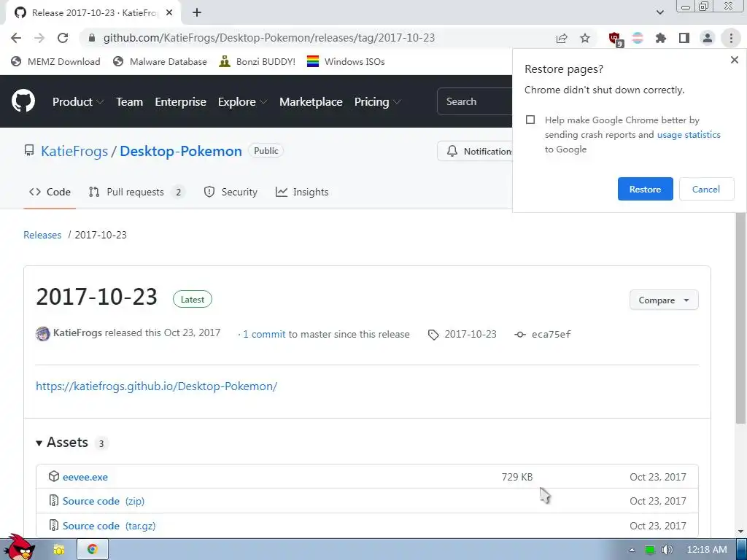Open the Chrome profile avatar
This screenshot has width=747, height=560.
(x=708, y=38)
